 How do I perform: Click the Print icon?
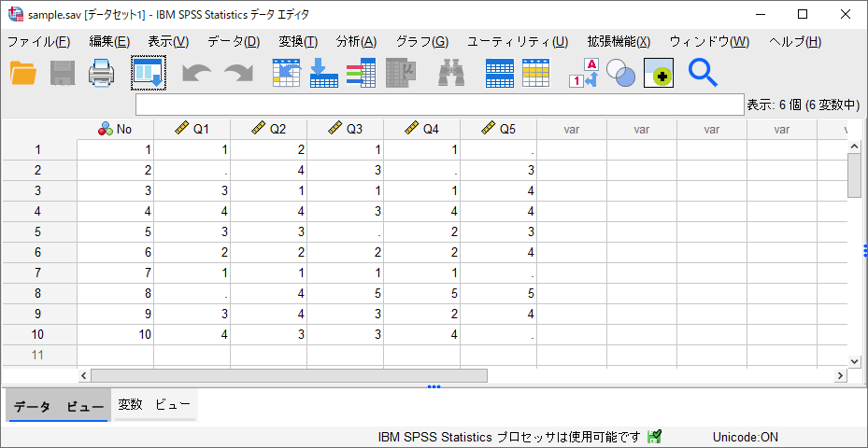101,73
